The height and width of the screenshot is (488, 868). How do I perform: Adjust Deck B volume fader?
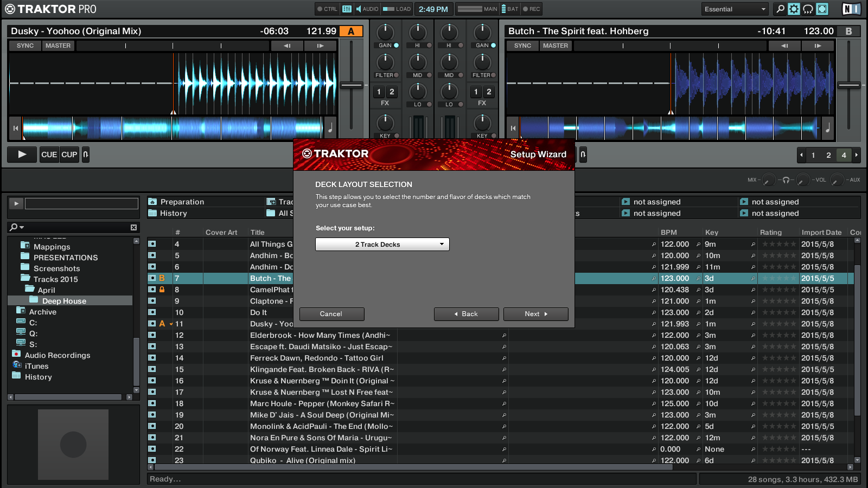point(849,85)
